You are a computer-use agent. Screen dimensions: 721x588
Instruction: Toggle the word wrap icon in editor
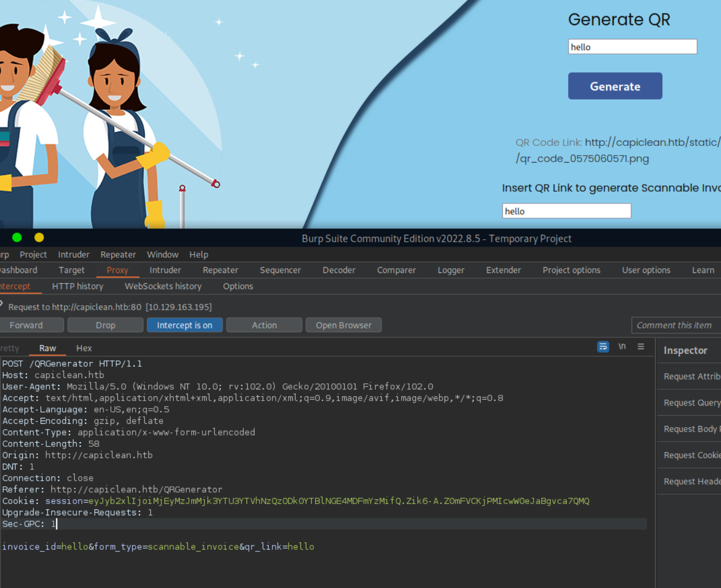[x=603, y=347]
